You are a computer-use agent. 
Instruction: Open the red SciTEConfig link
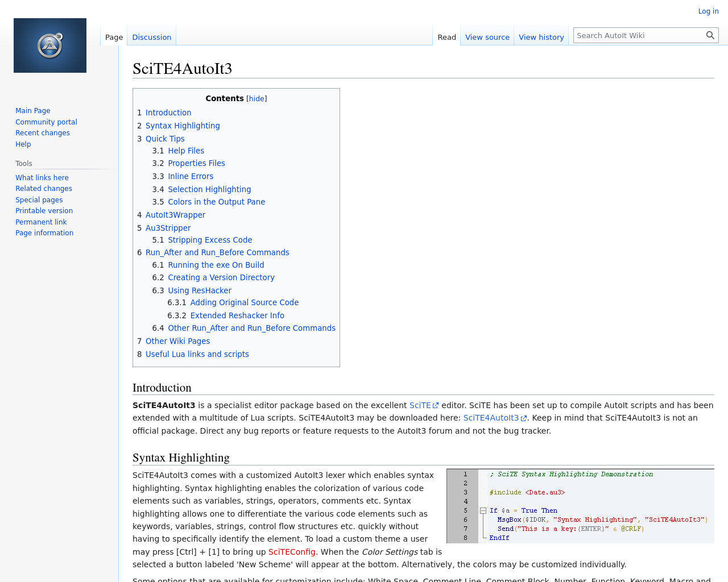pos(292,552)
